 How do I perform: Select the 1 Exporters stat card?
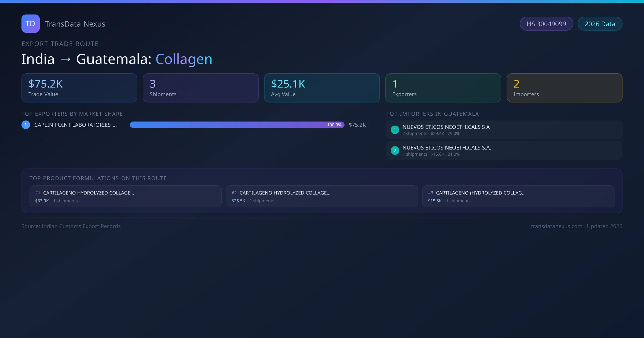(x=443, y=88)
